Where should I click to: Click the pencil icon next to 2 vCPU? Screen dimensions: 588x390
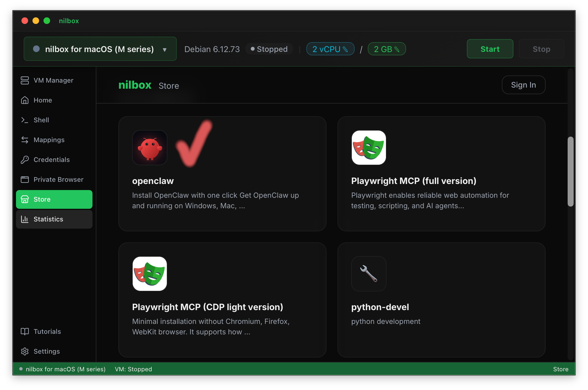(345, 49)
